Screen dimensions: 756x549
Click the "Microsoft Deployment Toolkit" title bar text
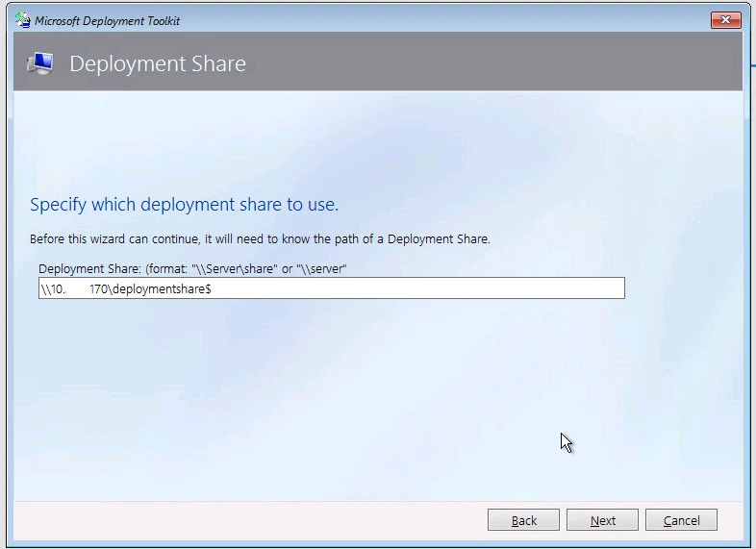(108, 21)
